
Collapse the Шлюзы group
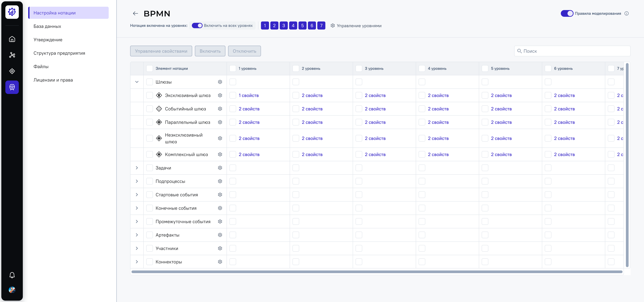pos(137,82)
